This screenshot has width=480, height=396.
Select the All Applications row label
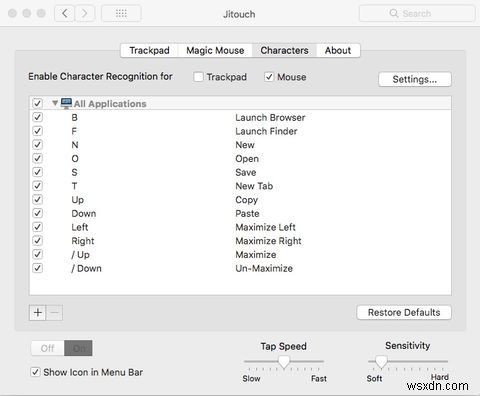click(x=110, y=104)
